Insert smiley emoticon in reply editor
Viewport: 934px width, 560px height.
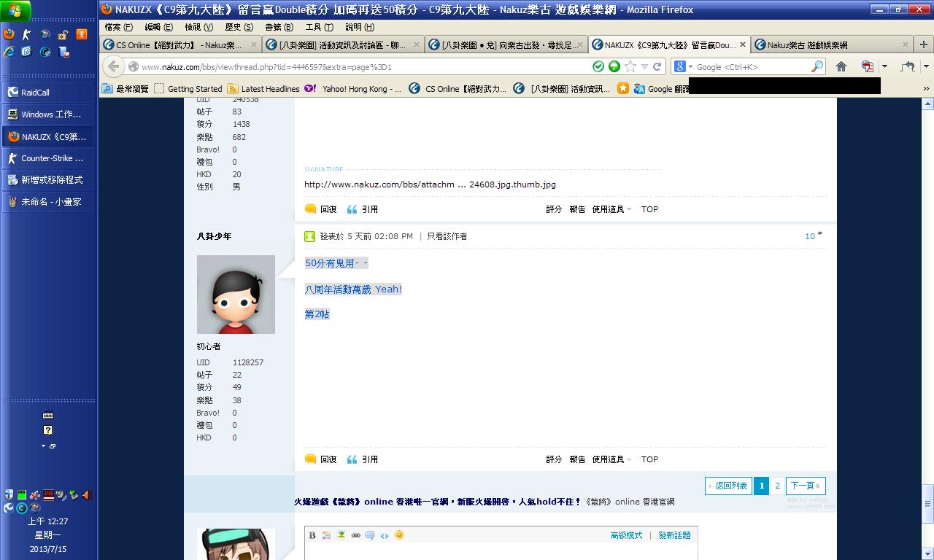399,535
